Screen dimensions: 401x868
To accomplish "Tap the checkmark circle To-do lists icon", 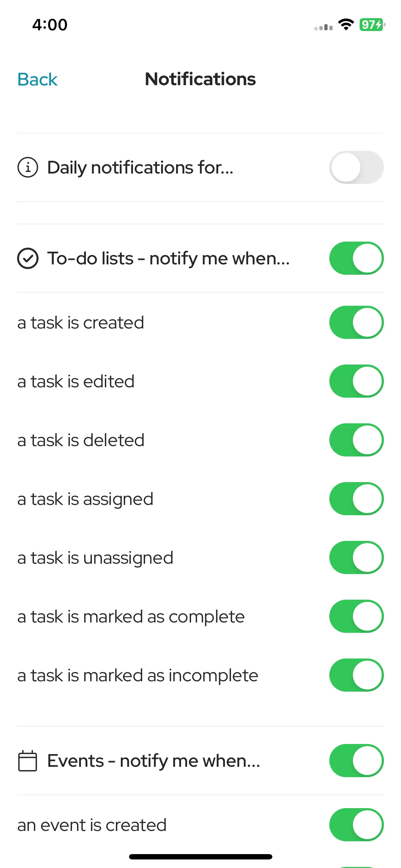I will 28,258.
